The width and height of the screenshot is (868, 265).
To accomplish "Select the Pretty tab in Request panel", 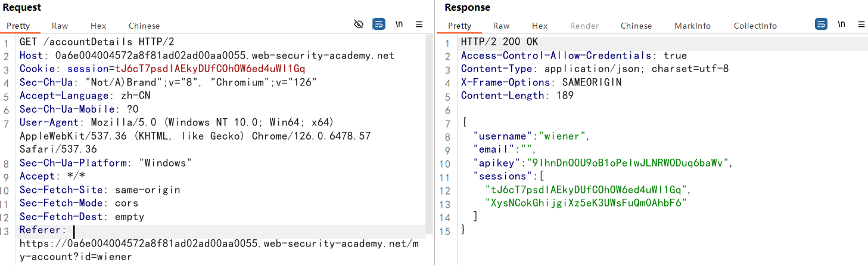I will pyautogui.click(x=18, y=26).
